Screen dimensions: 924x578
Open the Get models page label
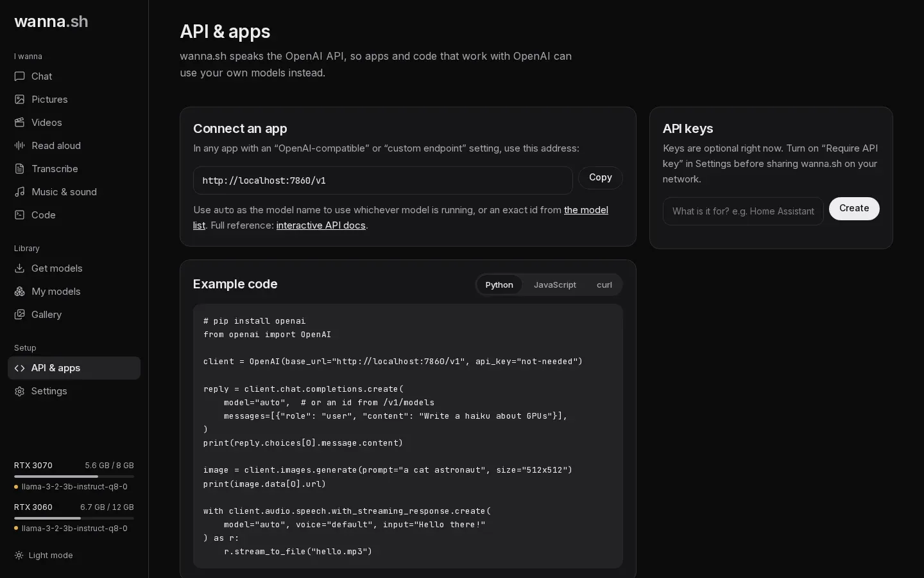click(x=56, y=268)
